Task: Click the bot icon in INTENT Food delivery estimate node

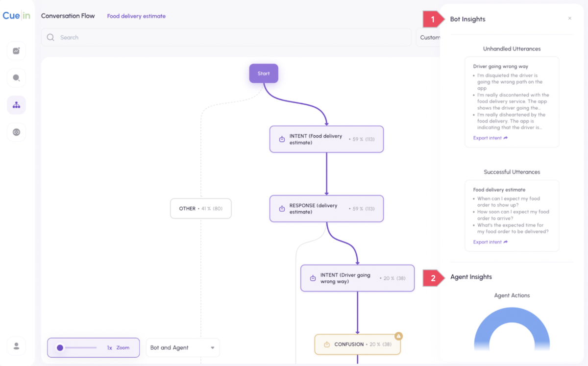Action: [282, 140]
